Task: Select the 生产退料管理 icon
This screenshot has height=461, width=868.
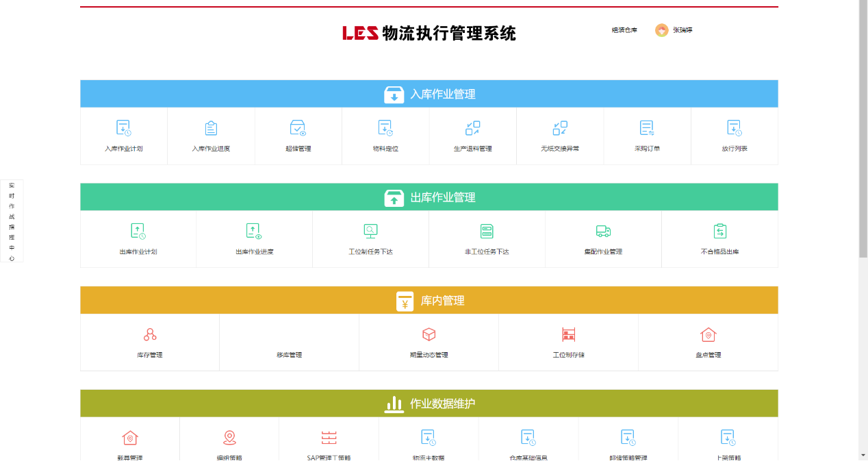Action: point(472,128)
